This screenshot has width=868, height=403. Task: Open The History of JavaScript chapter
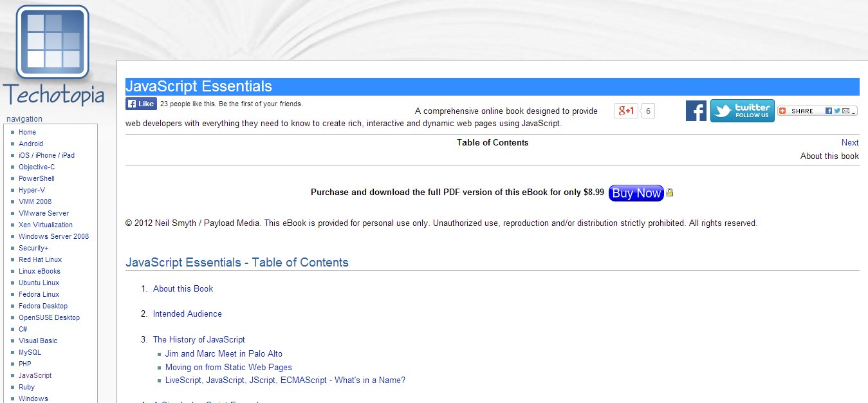pos(199,340)
